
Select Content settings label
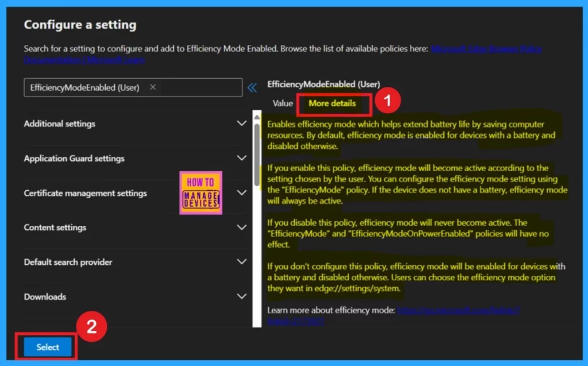coord(55,228)
